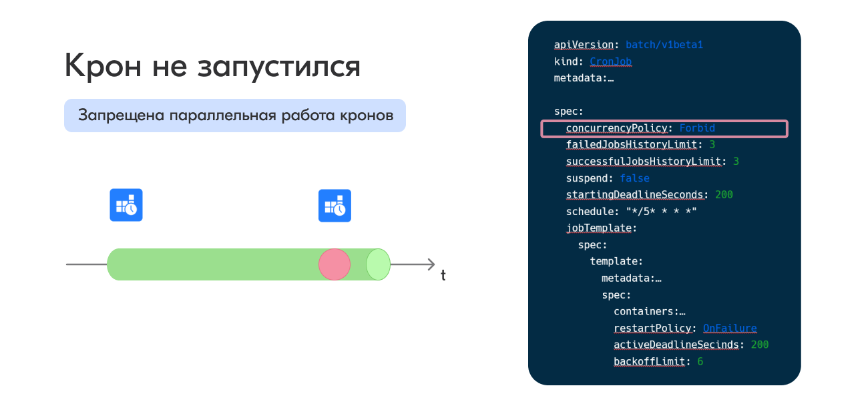This screenshot has width=868, height=406.
Task: Select the red circle marker on the timeline
Action: (x=335, y=264)
